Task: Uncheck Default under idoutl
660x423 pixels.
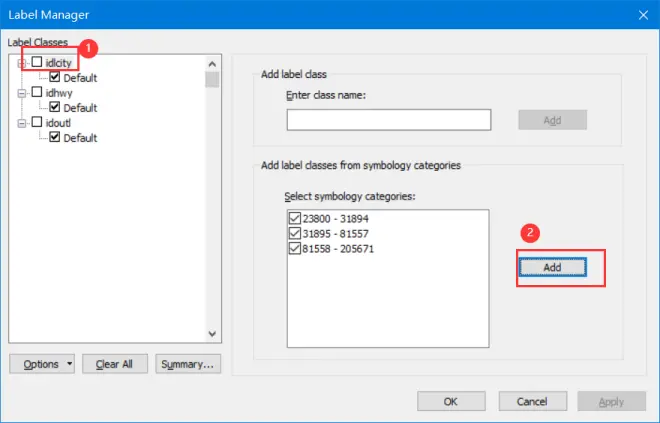Action: click(x=55, y=137)
